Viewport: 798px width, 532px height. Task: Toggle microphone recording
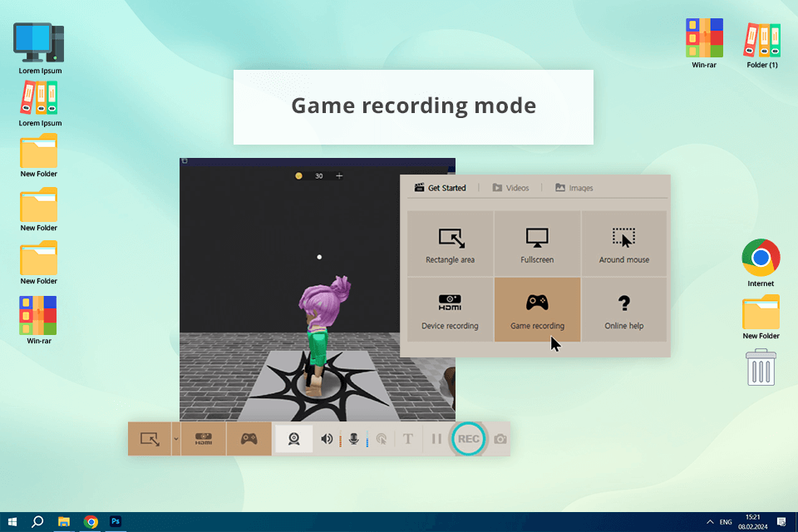click(x=354, y=439)
